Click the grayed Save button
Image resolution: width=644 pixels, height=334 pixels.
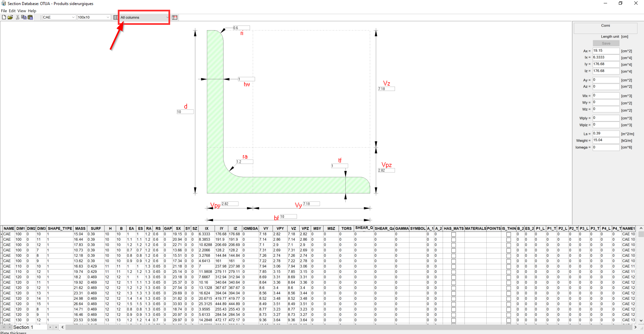606,43
